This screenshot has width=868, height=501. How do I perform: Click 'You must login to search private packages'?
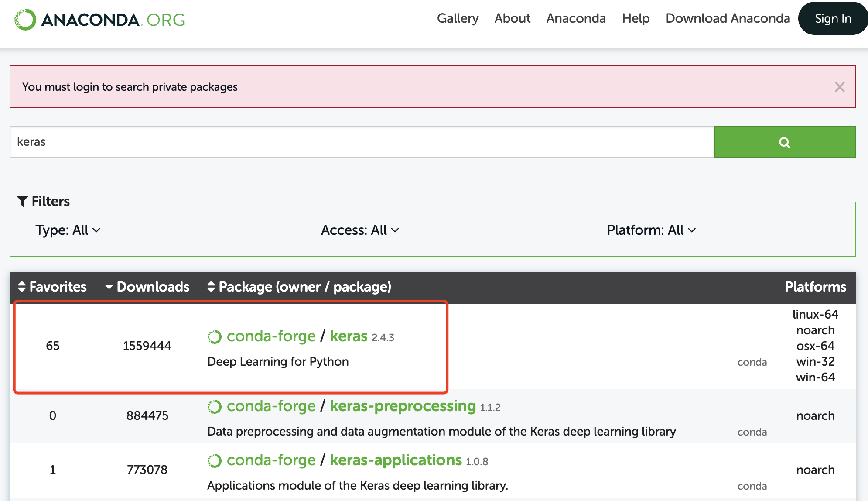point(130,87)
